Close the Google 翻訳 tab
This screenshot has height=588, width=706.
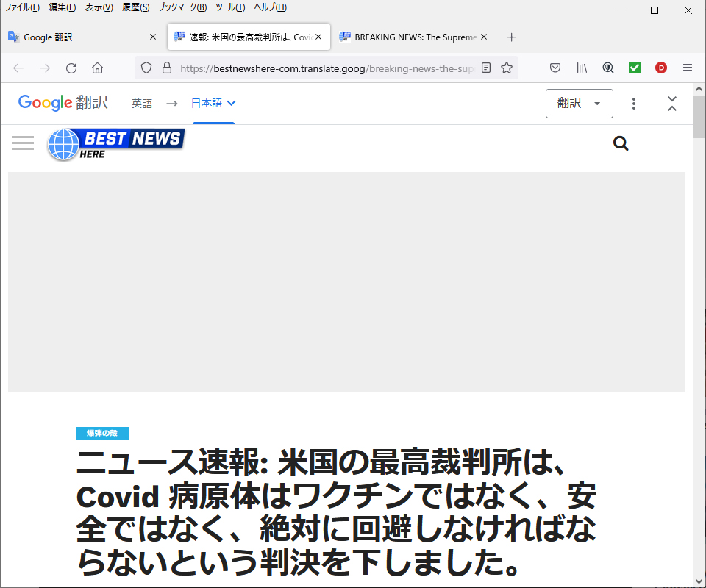tap(153, 37)
